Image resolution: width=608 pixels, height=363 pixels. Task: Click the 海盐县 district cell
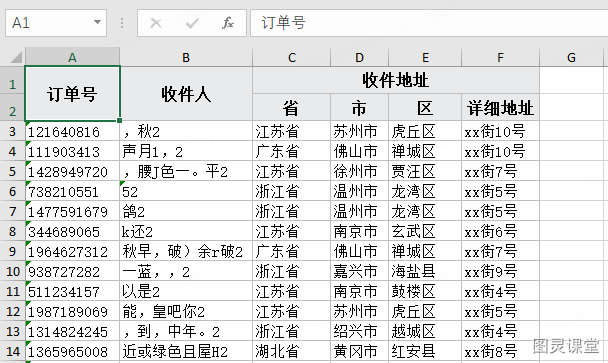tap(425, 271)
